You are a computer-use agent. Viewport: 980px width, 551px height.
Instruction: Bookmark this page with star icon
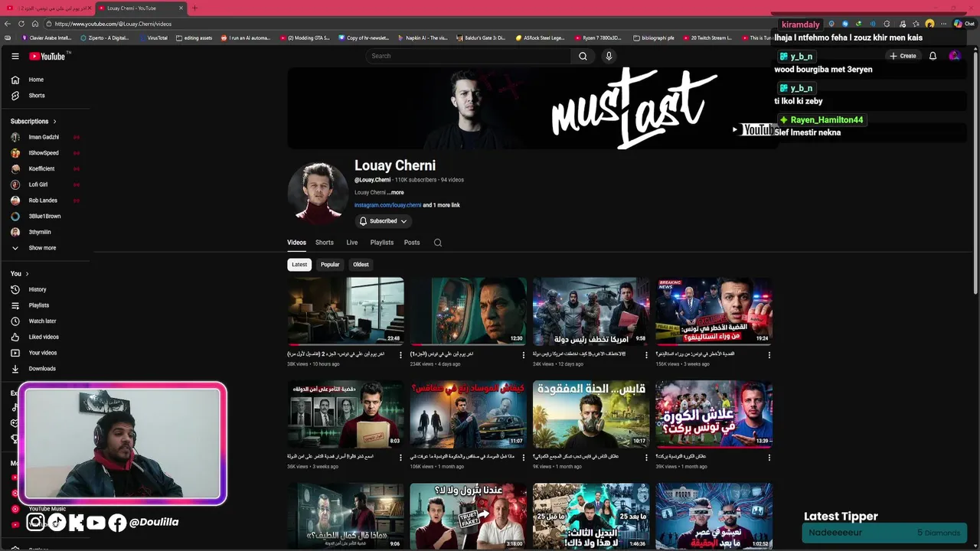[x=916, y=24]
